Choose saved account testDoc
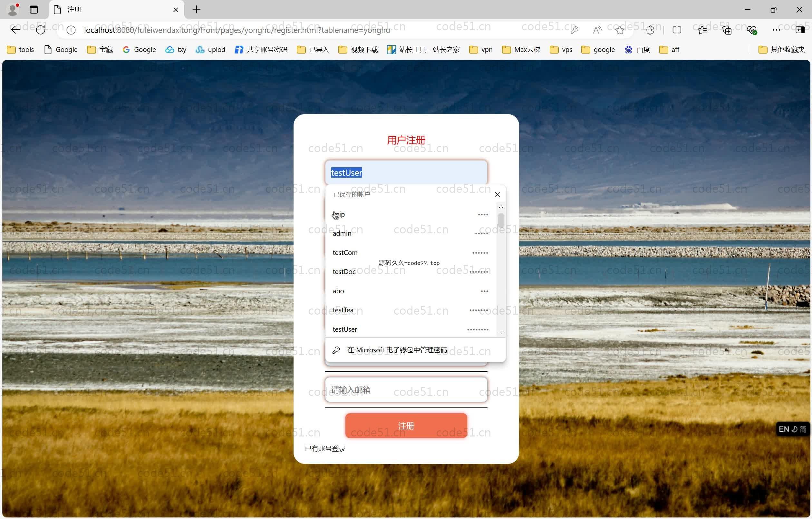 click(x=411, y=272)
